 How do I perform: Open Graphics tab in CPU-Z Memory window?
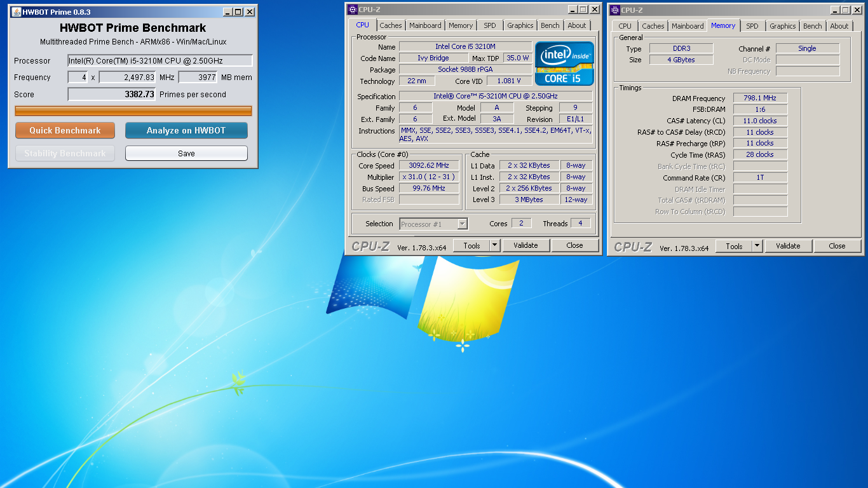(783, 26)
